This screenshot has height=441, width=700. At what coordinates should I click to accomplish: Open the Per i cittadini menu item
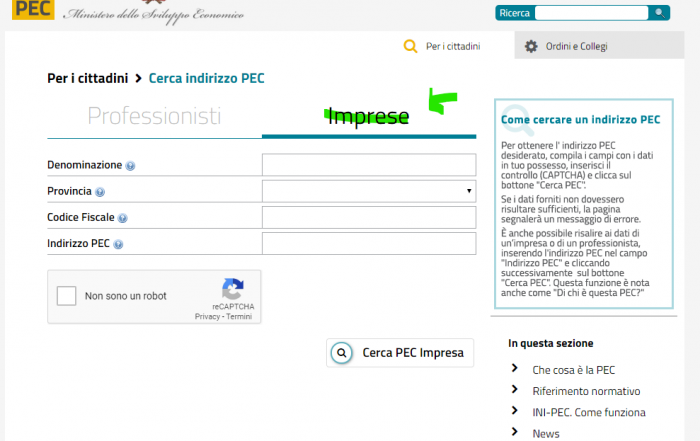click(x=453, y=46)
